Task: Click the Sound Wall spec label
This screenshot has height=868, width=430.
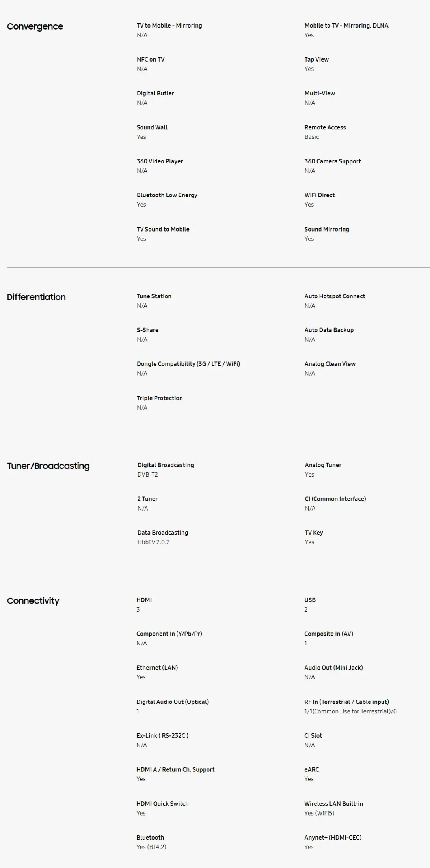Action: point(152,127)
